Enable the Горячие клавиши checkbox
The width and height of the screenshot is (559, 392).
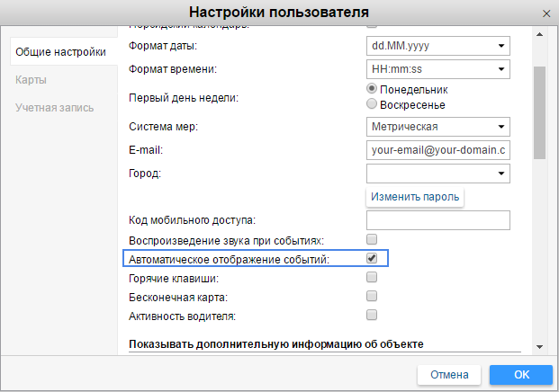(x=372, y=278)
